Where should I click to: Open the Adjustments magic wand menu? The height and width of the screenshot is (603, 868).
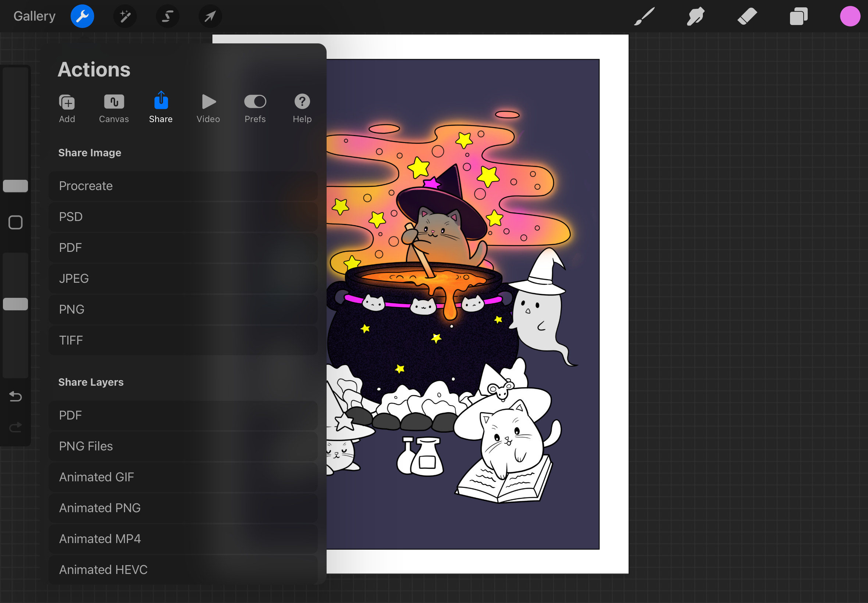coord(125,16)
